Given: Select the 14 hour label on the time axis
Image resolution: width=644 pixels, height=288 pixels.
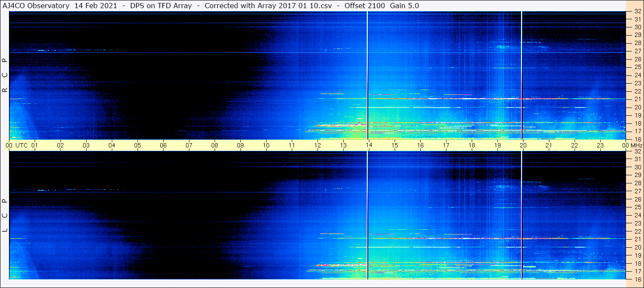Looking at the screenshot, I should point(369,145).
